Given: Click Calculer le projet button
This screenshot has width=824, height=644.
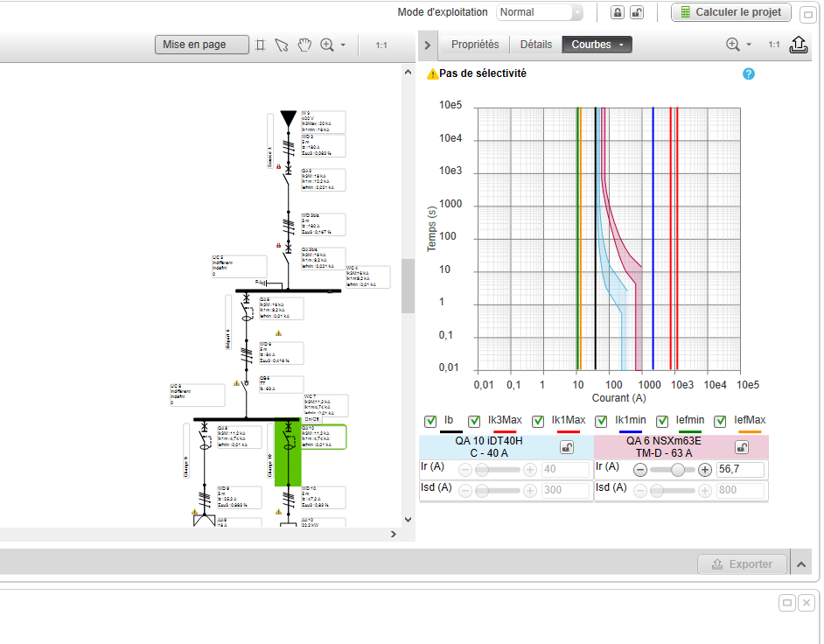Looking at the screenshot, I should pos(730,12).
